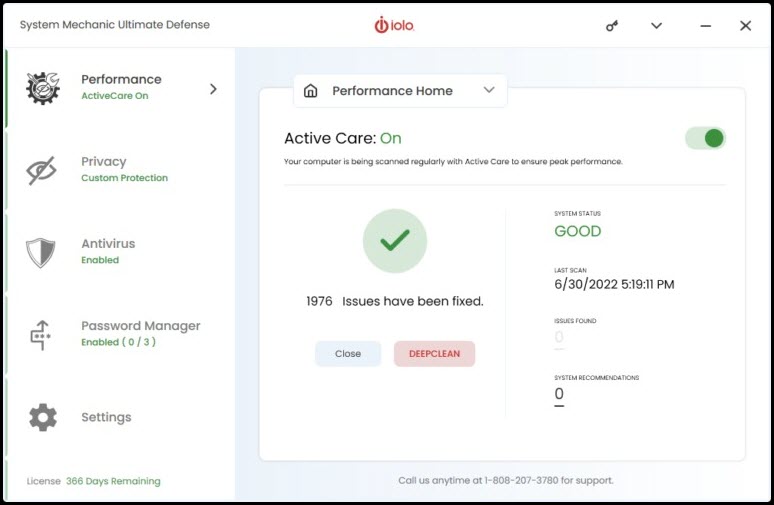Click the System Recommendations count 0
Image resolution: width=774 pixels, height=505 pixels.
[x=559, y=394]
